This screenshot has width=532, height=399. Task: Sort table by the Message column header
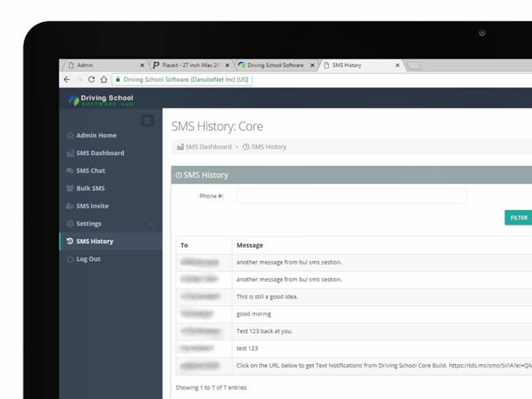pos(250,245)
